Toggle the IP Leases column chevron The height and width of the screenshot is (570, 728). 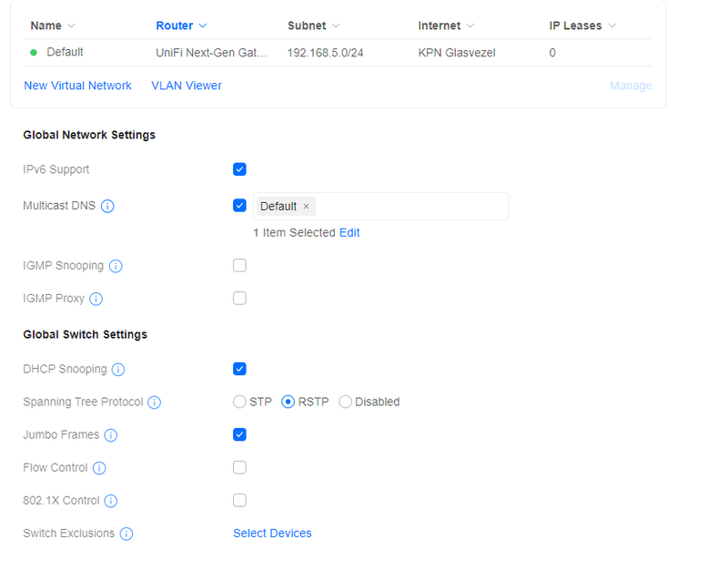[612, 25]
